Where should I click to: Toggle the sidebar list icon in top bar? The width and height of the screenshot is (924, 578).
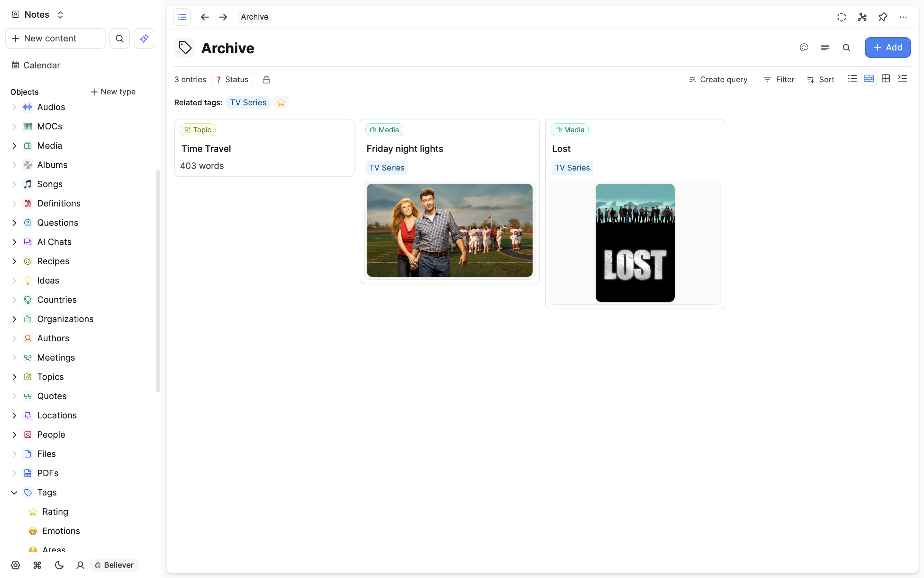(182, 17)
